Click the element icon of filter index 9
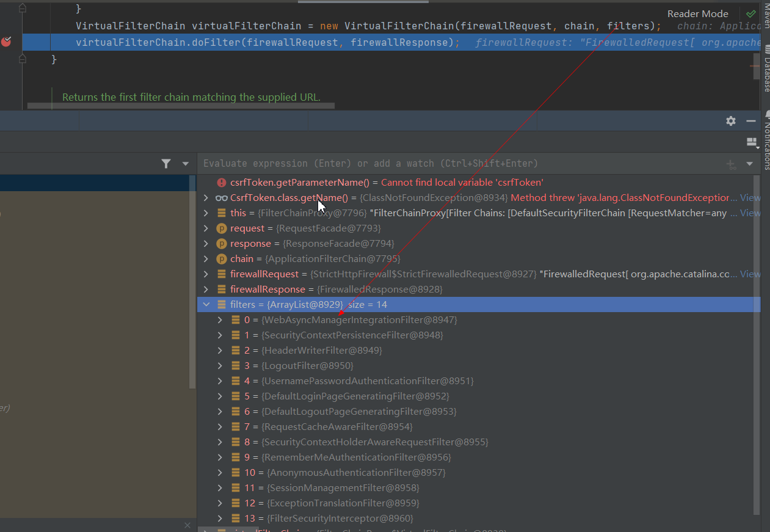770x532 pixels. [x=236, y=457]
